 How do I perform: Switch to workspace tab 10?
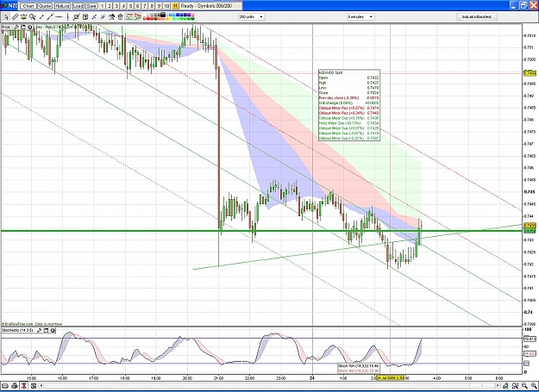166,6
